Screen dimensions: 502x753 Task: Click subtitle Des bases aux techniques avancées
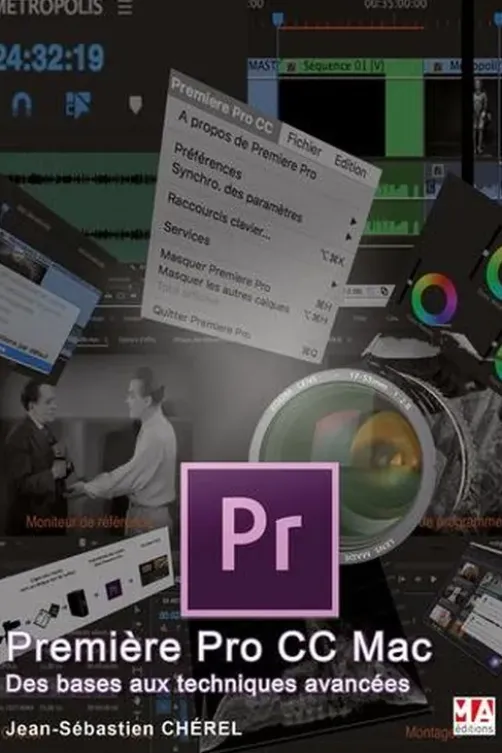[x=208, y=683]
